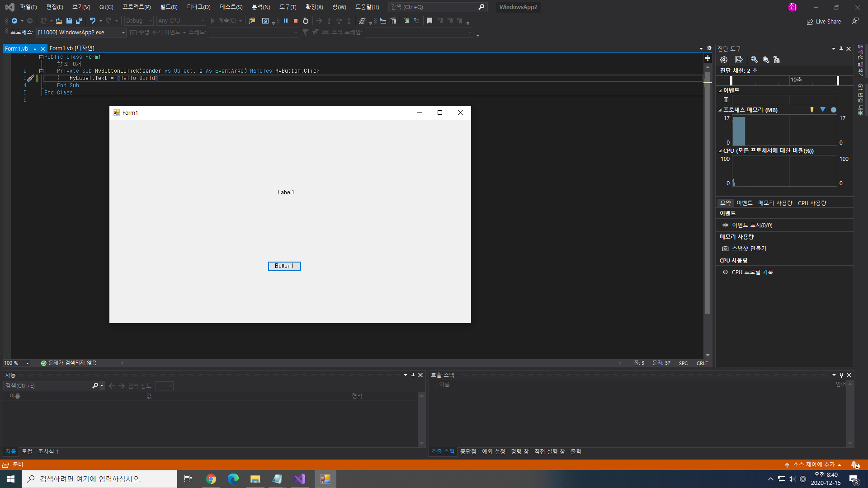The width and height of the screenshot is (868, 488).
Task: Unpin the 자동 (Autos) panel
Action: coord(412,375)
